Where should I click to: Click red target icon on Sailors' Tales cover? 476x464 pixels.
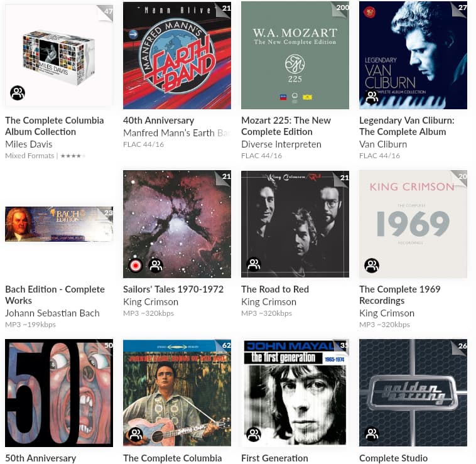[136, 266]
